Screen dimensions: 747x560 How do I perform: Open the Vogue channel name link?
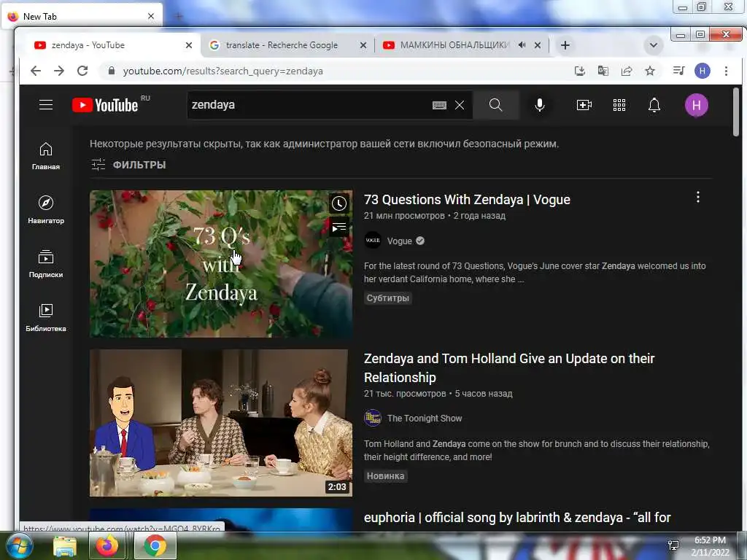coord(399,241)
